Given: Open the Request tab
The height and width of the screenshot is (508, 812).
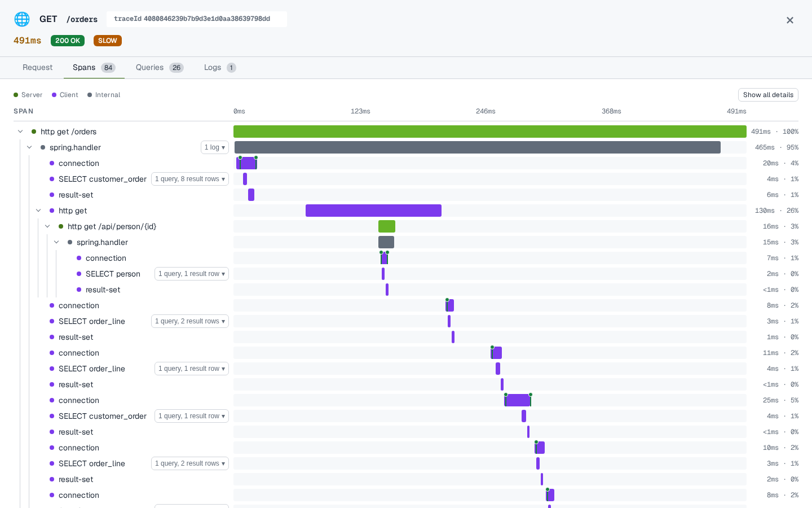Looking at the screenshot, I should 37,68.
